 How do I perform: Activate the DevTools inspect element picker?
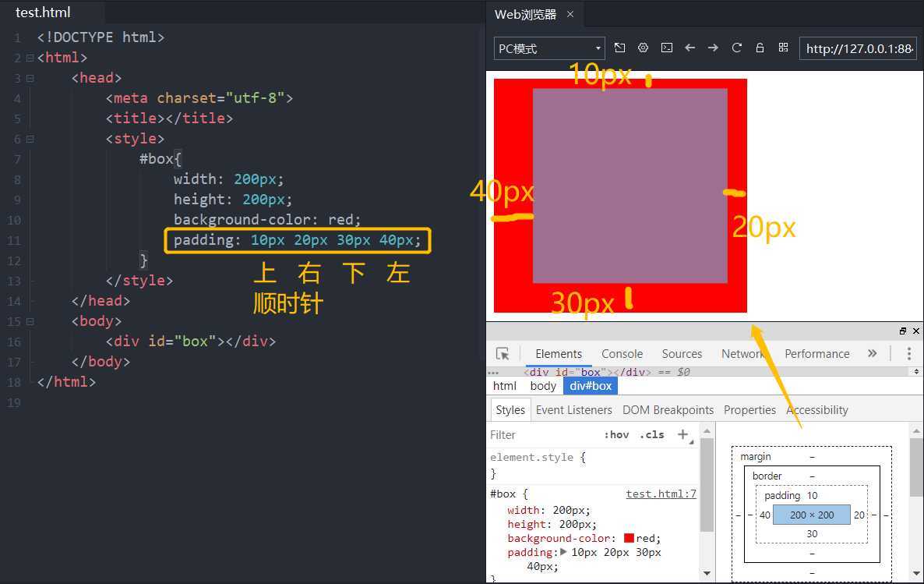click(x=503, y=353)
